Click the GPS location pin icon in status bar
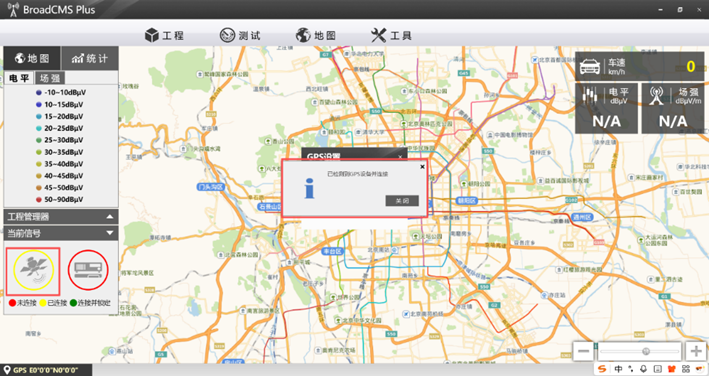This screenshot has width=709, height=376. (7, 370)
